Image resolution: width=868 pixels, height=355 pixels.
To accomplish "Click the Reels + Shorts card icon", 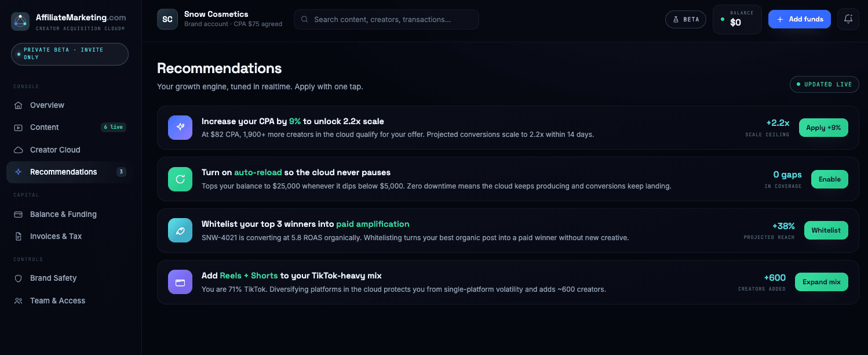I will (x=180, y=282).
